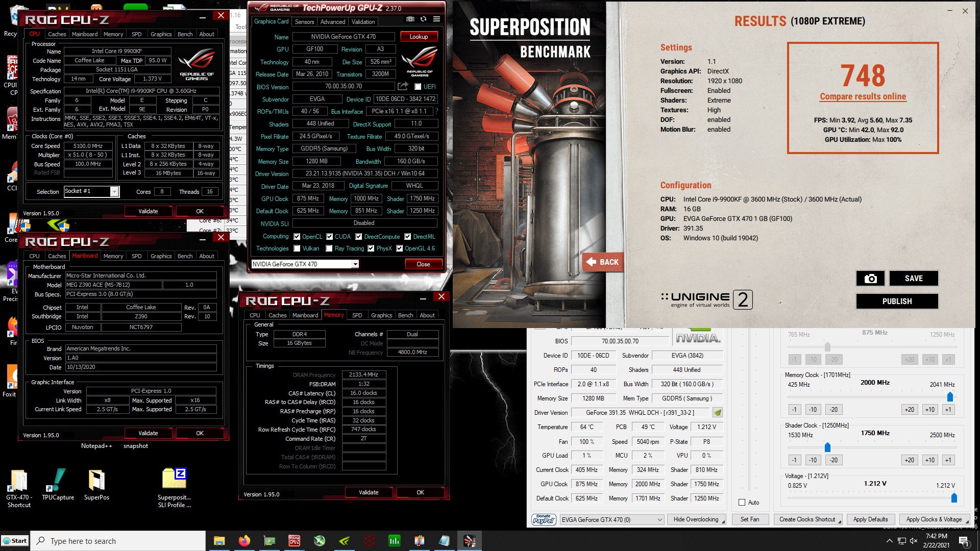Click the Set Fan button

coord(750,520)
